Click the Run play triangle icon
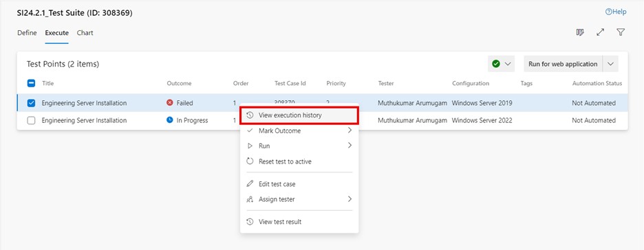 coord(250,146)
